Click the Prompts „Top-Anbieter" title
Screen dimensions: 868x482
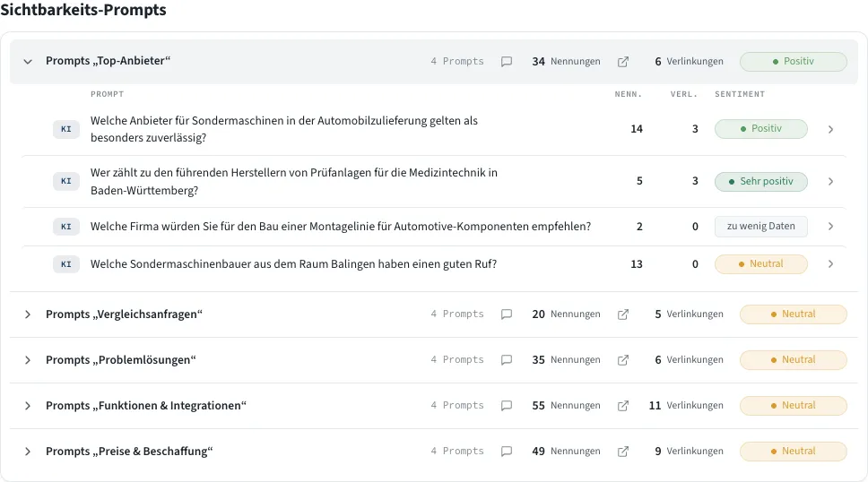[x=108, y=61]
